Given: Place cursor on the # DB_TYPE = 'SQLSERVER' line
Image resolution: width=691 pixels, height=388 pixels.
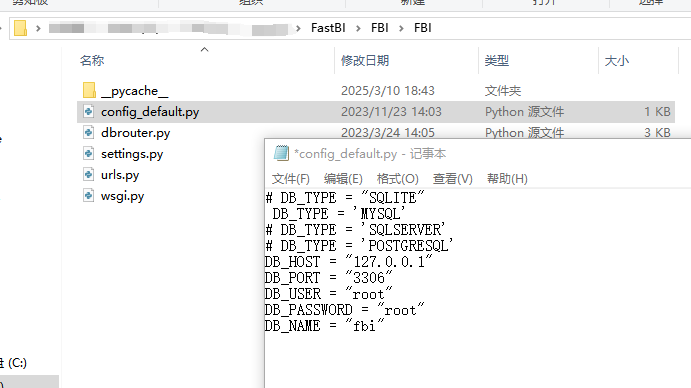Looking at the screenshot, I should click(x=355, y=230).
